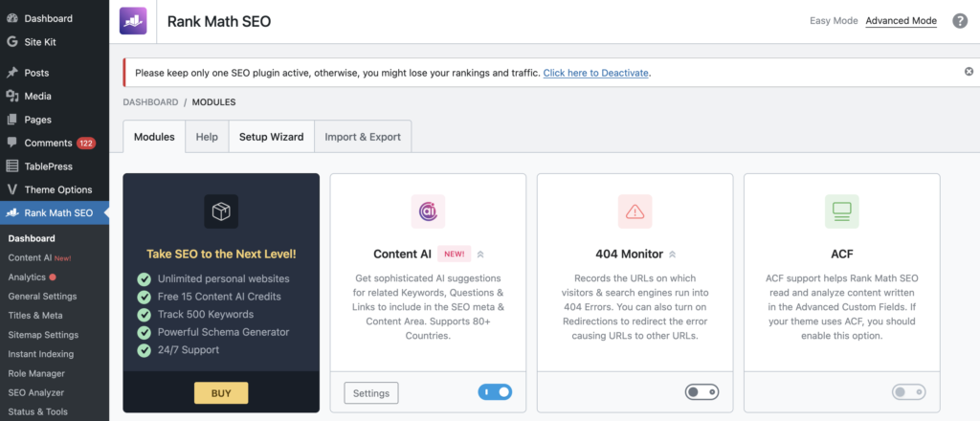Select the Modules tab

coord(154,137)
